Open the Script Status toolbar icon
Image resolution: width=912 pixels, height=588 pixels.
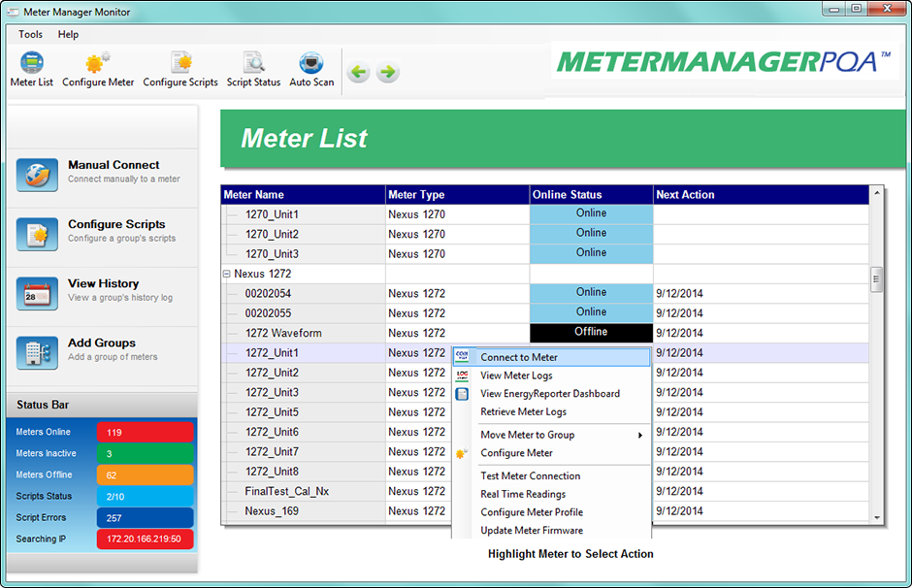point(253,63)
